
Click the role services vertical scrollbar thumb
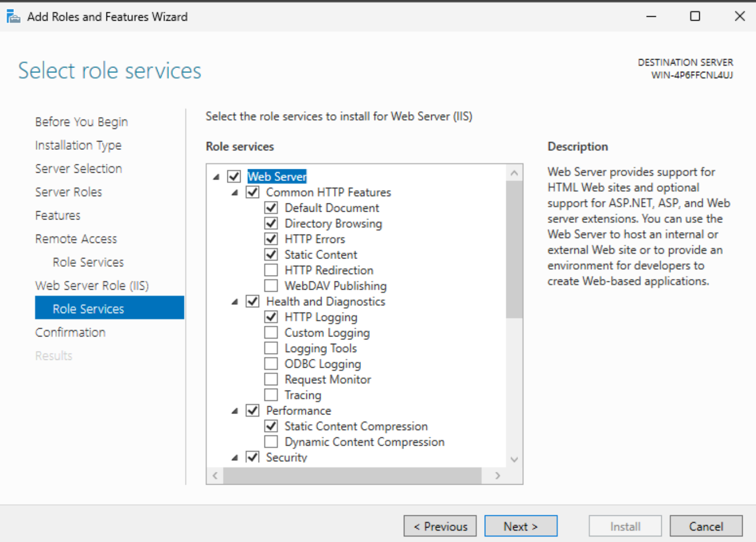514,250
